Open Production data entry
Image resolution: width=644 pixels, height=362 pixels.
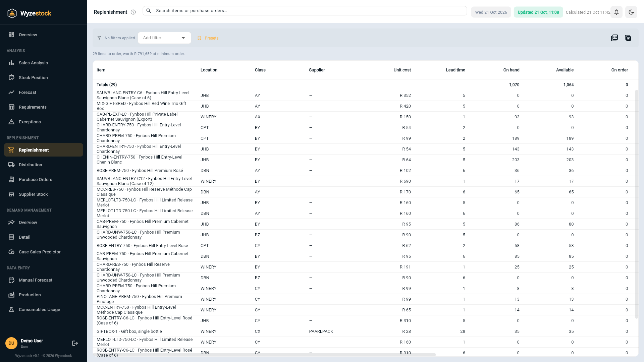44,295
